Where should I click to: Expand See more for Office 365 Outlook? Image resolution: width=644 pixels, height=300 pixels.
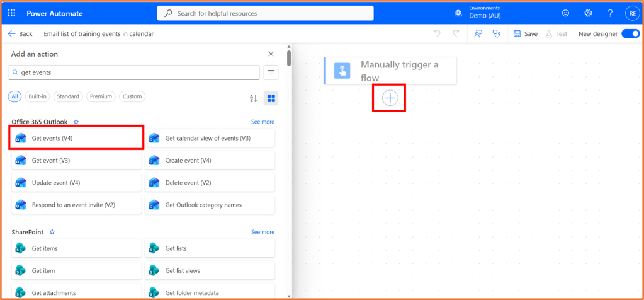(x=263, y=122)
